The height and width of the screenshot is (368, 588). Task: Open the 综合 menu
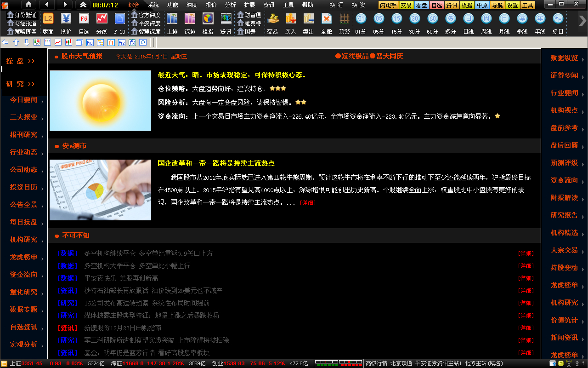click(134, 5)
